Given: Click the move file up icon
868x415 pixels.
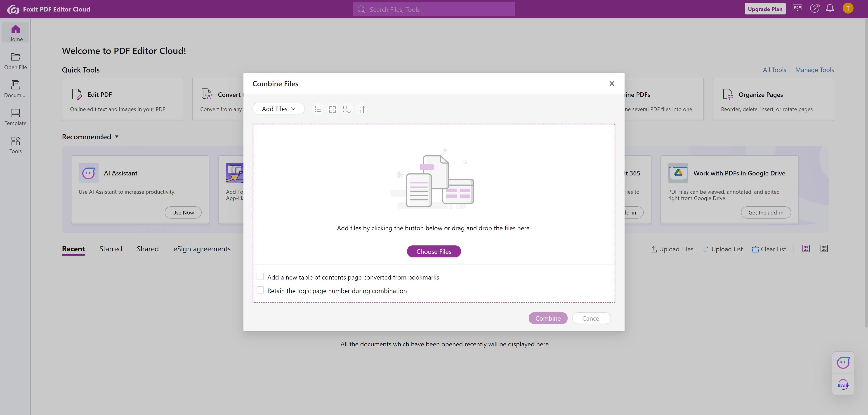Looking at the screenshot, I should (361, 109).
